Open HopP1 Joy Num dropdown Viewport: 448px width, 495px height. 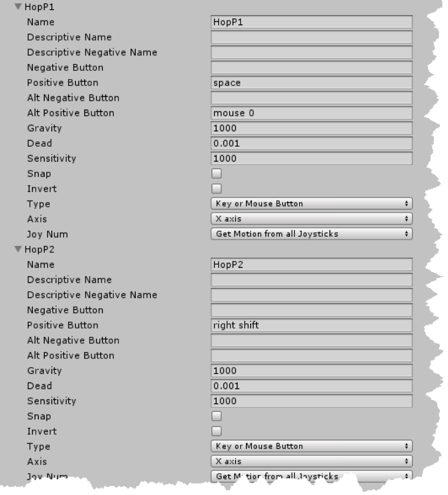(x=312, y=234)
